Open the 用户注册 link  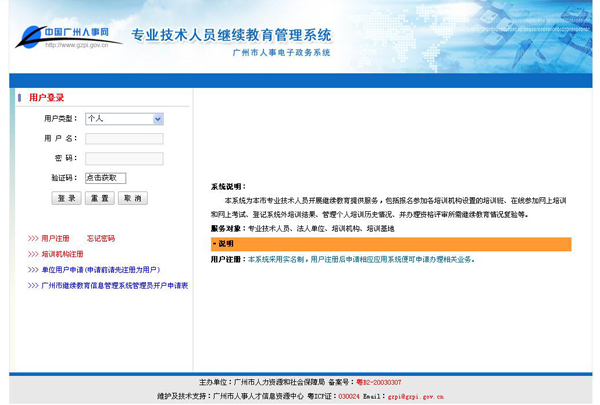click(x=55, y=239)
